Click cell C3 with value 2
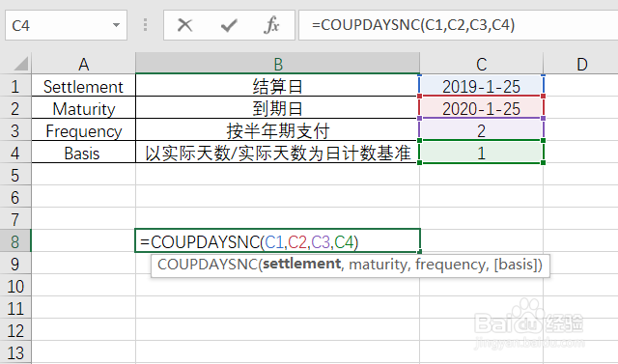 click(x=481, y=130)
